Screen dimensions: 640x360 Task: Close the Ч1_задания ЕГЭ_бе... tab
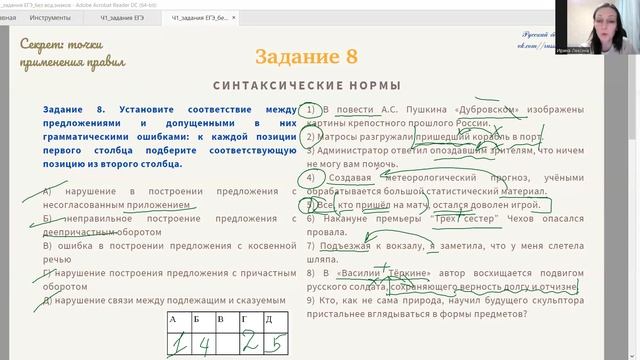(233, 18)
